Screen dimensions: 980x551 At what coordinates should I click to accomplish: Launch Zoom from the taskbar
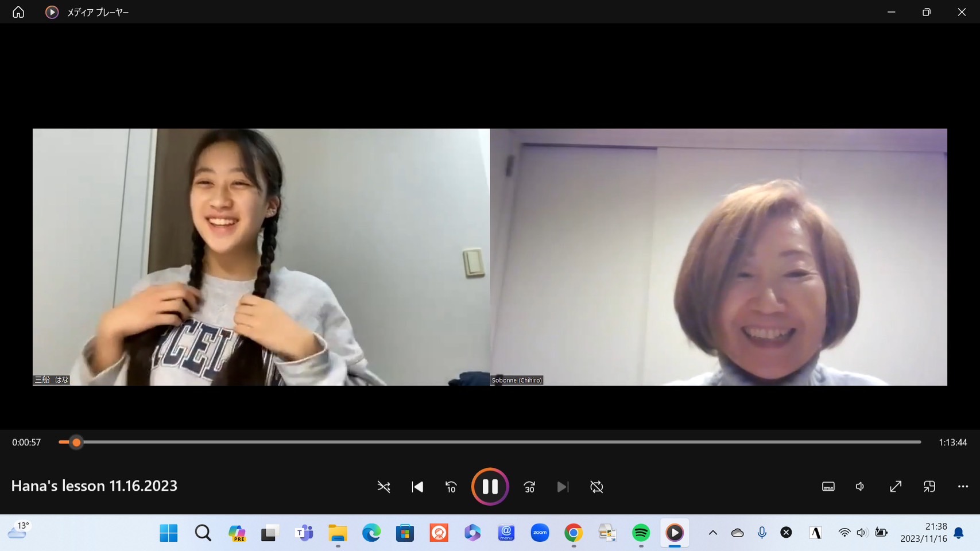pyautogui.click(x=540, y=533)
